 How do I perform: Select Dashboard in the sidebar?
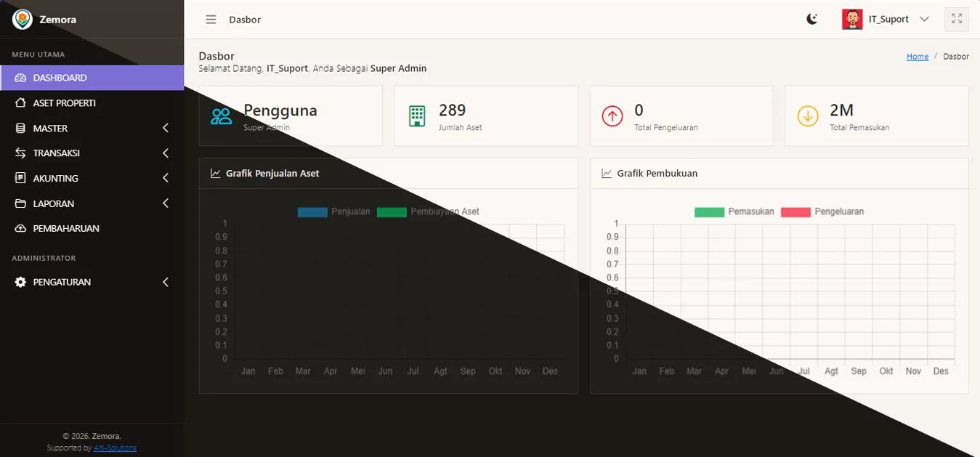(60, 78)
